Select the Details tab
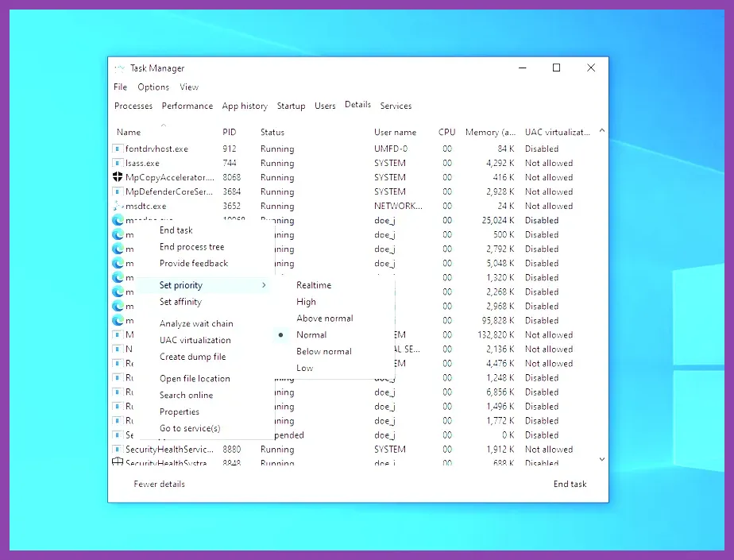Image resolution: width=734 pixels, height=560 pixels. pyautogui.click(x=357, y=104)
